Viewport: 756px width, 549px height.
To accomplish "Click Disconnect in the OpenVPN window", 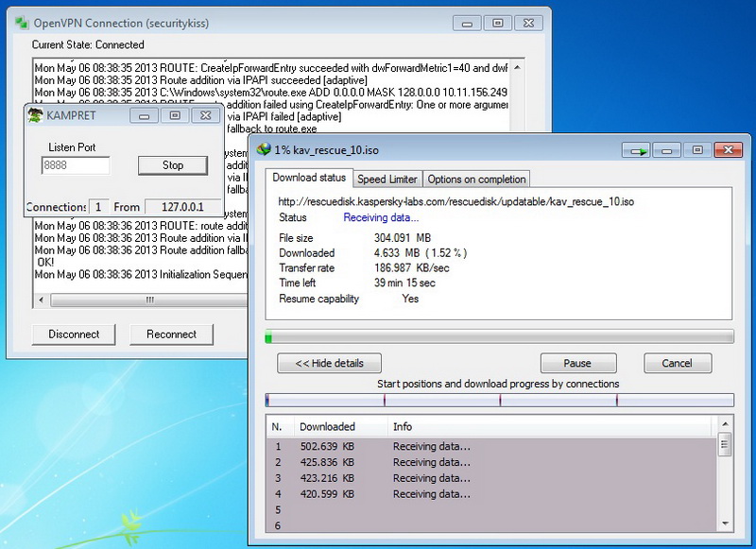I will point(74,335).
